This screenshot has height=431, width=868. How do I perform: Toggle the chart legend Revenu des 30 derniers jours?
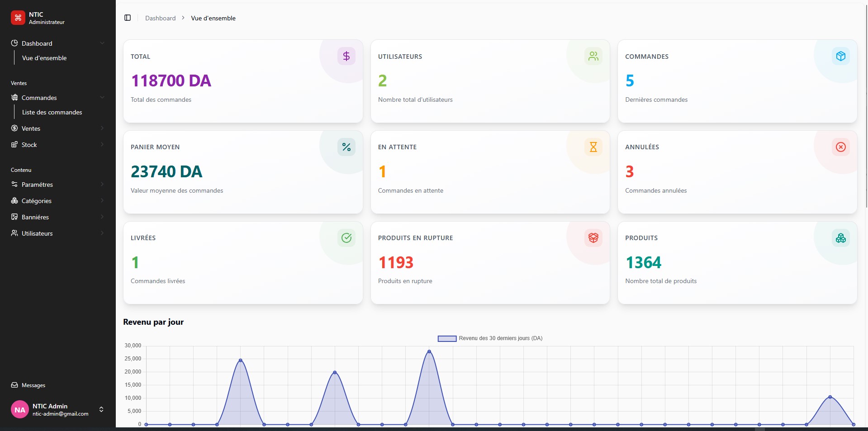[x=490, y=338]
